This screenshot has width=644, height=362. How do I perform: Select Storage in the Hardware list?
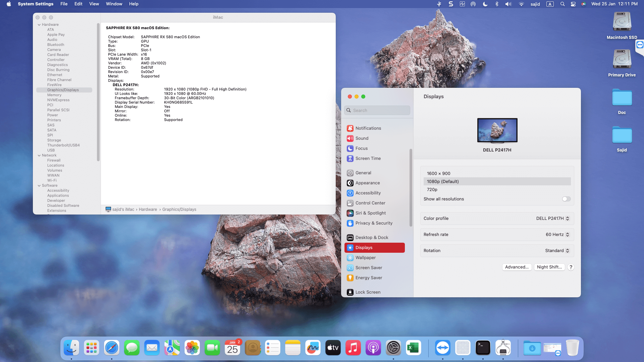pos(54,140)
